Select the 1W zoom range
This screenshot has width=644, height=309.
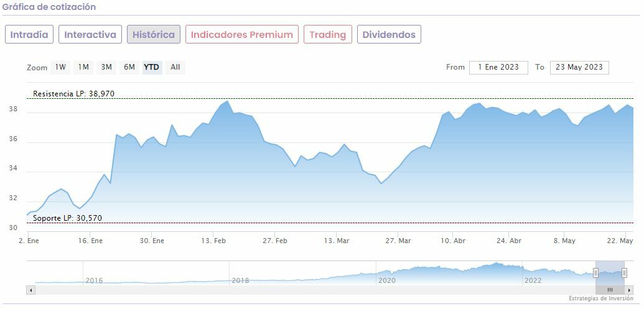[x=60, y=67]
